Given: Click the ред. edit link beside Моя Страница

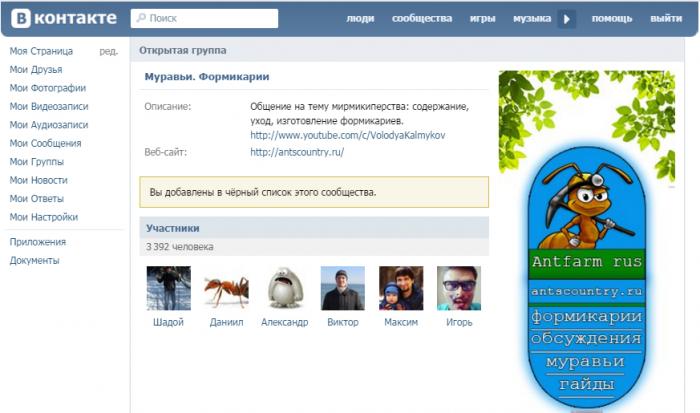Looking at the screenshot, I should [108, 51].
